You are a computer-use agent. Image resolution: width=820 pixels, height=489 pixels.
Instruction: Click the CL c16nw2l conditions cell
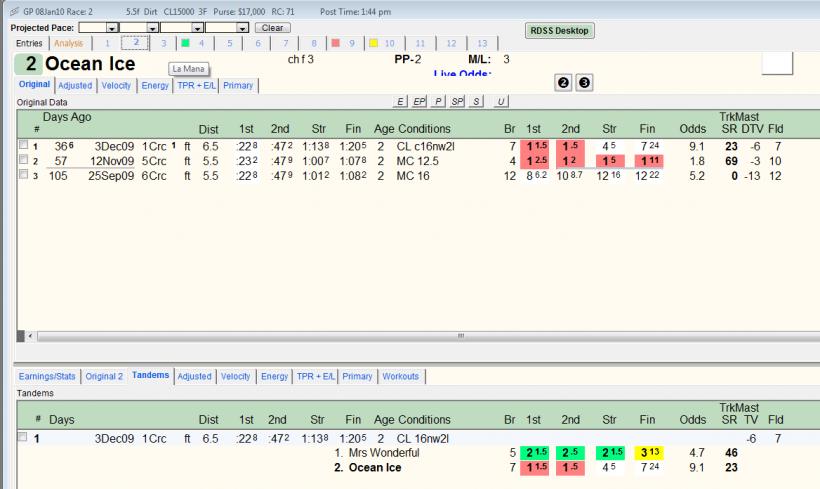[425, 146]
